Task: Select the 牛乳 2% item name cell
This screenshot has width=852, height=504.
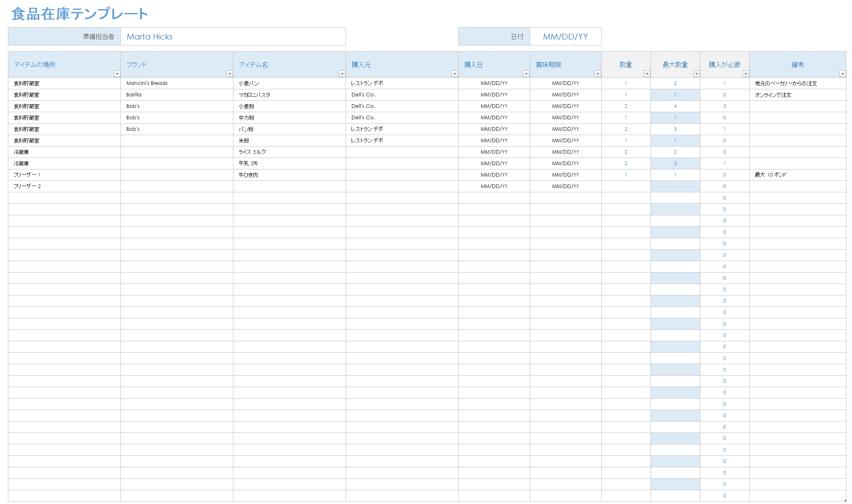Action: pos(290,164)
